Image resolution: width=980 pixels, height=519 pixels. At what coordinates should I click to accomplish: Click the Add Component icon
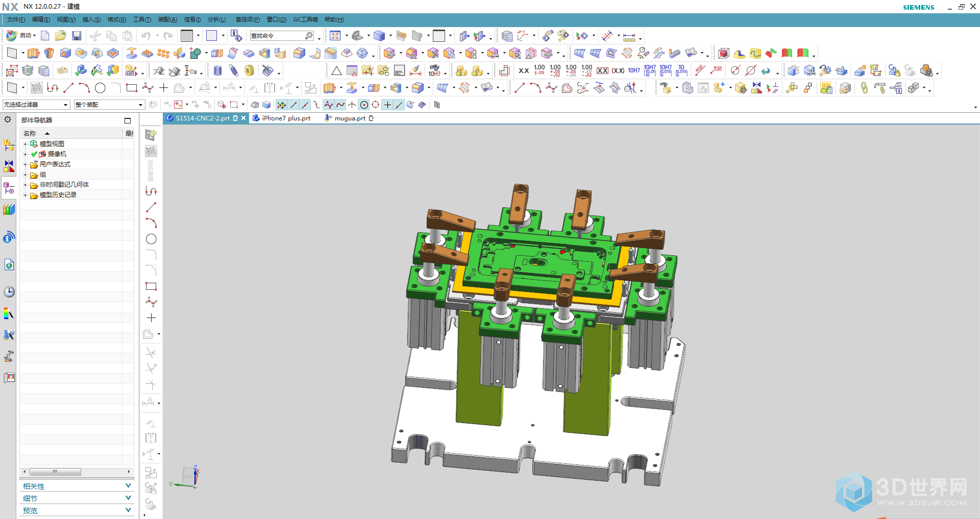[x=719, y=88]
